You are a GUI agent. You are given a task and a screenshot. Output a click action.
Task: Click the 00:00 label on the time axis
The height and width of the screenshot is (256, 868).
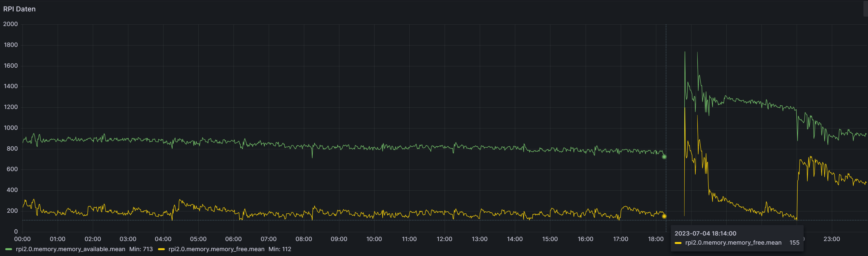(x=22, y=239)
